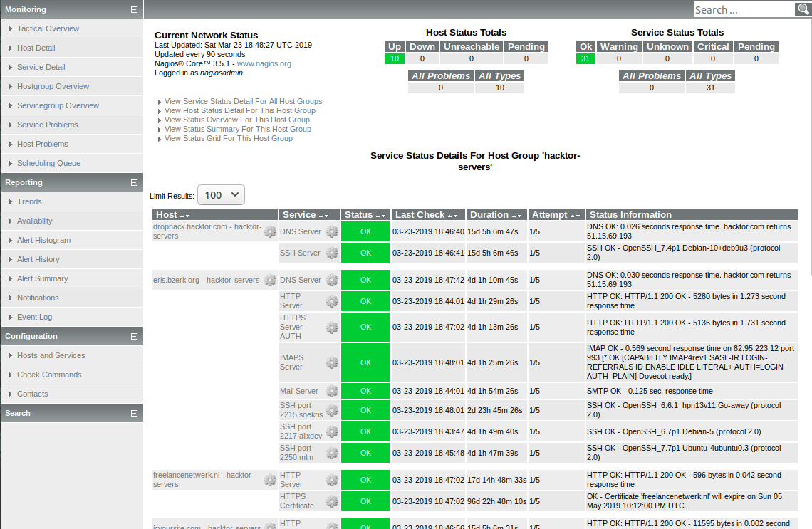812x529 pixels.
Task: Open the Availability report
Action: (x=35, y=221)
